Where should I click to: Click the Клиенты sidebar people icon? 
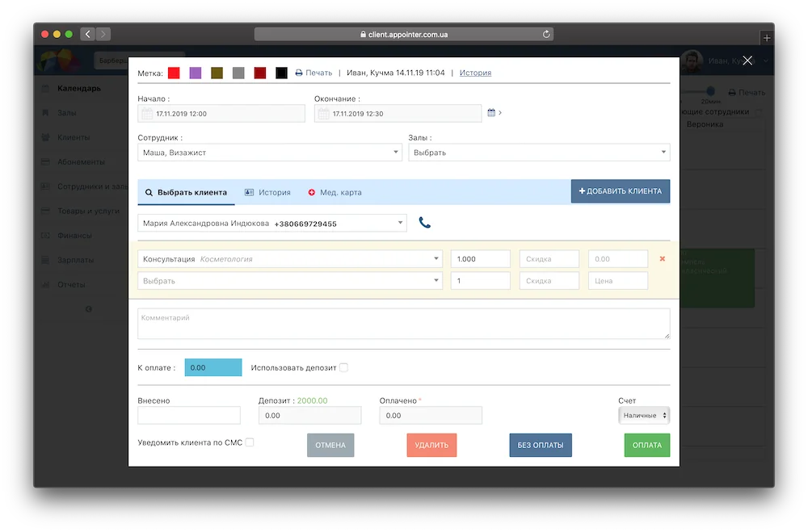point(46,137)
